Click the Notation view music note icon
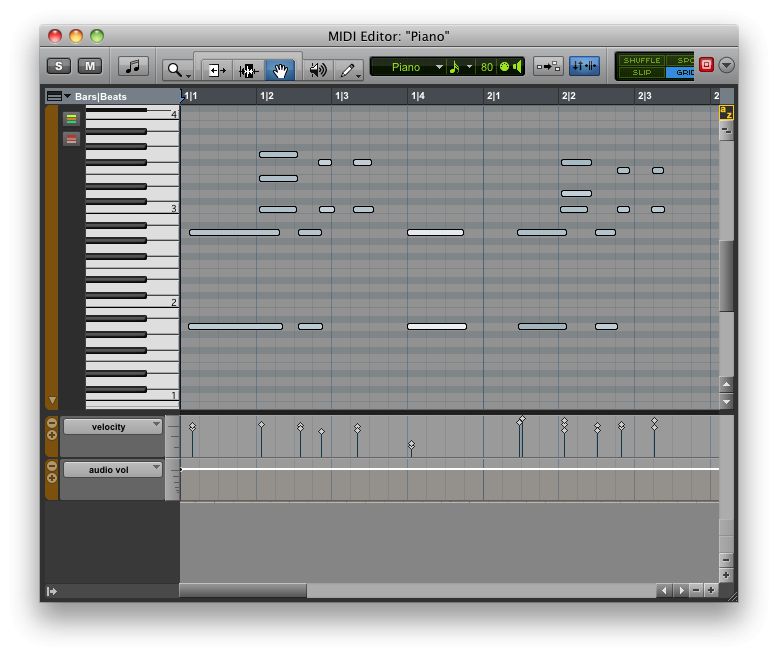 [x=133, y=67]
